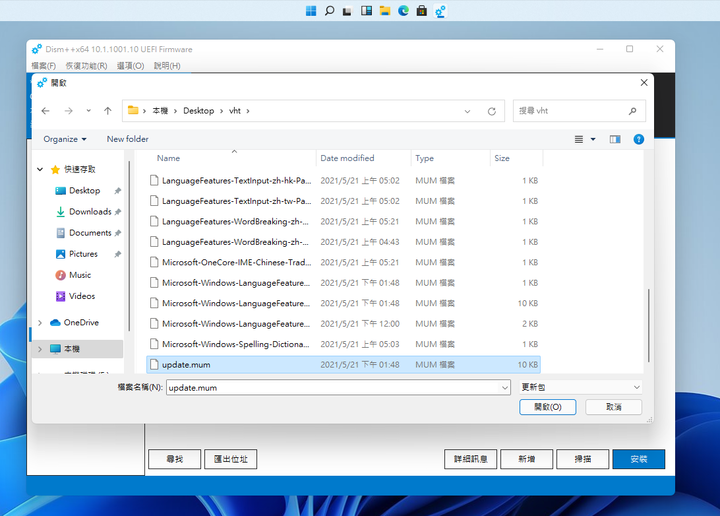Screen dimensions: 720x516
Task: Expand the 本機 tree node
Action: click(x=40, y=349)
